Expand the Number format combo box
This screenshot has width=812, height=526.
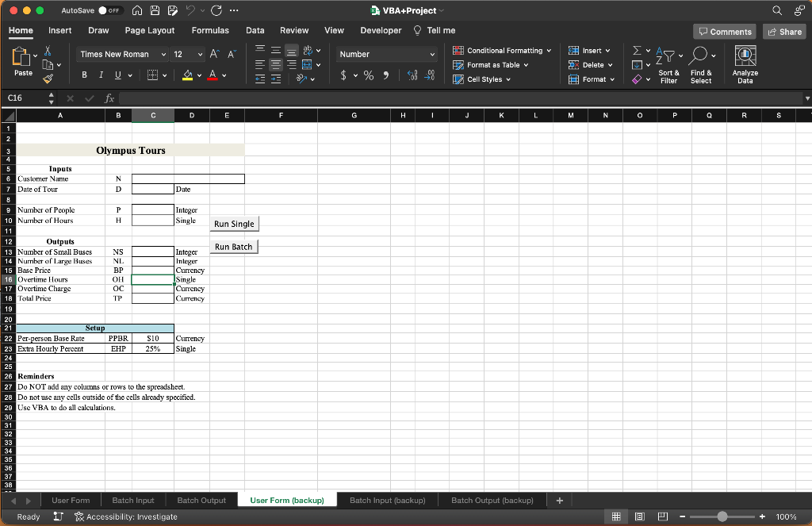432,54
